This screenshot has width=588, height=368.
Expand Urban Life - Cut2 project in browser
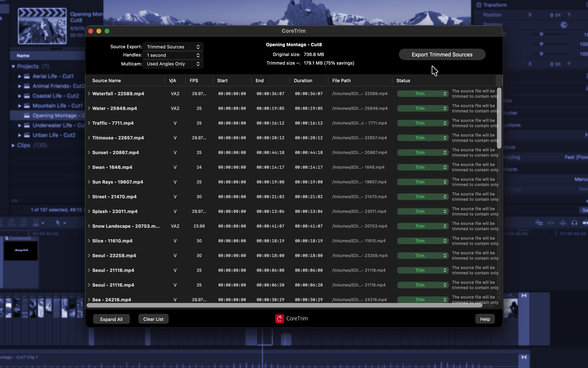click(x=20, y=135)
